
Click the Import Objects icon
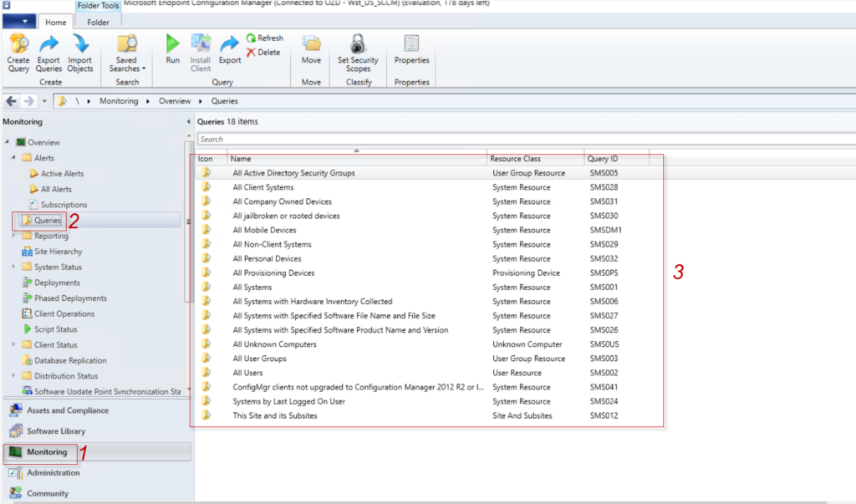[80, 53]
